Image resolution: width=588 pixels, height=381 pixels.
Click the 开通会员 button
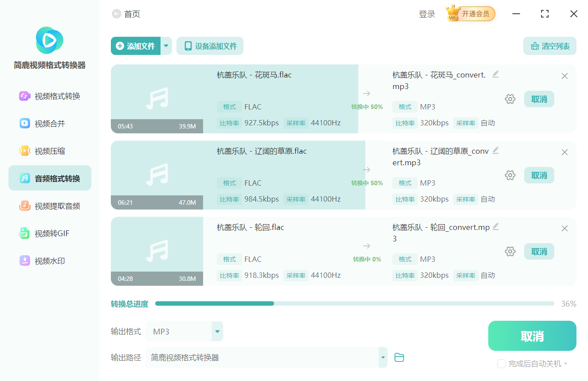[476, 14]
